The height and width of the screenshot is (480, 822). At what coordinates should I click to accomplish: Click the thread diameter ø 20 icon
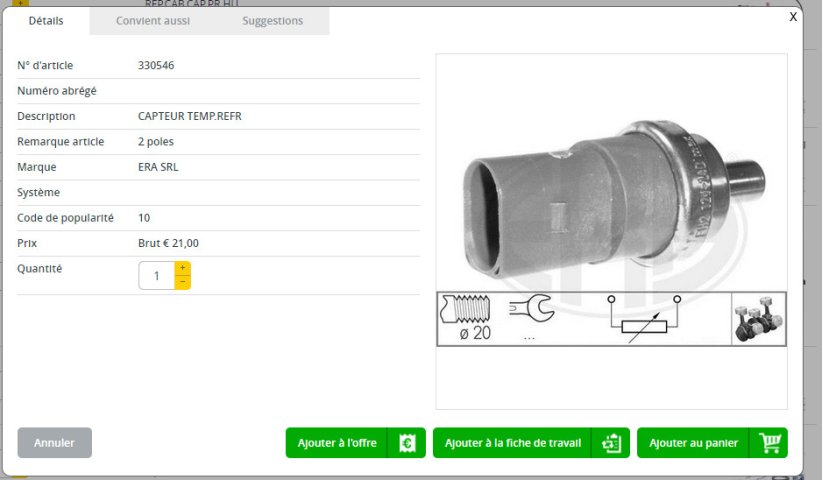coord(467,319)
